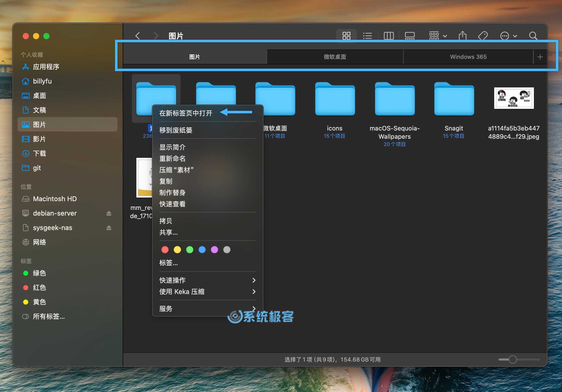Switch to the Windows 365 tab

(468, 57)
